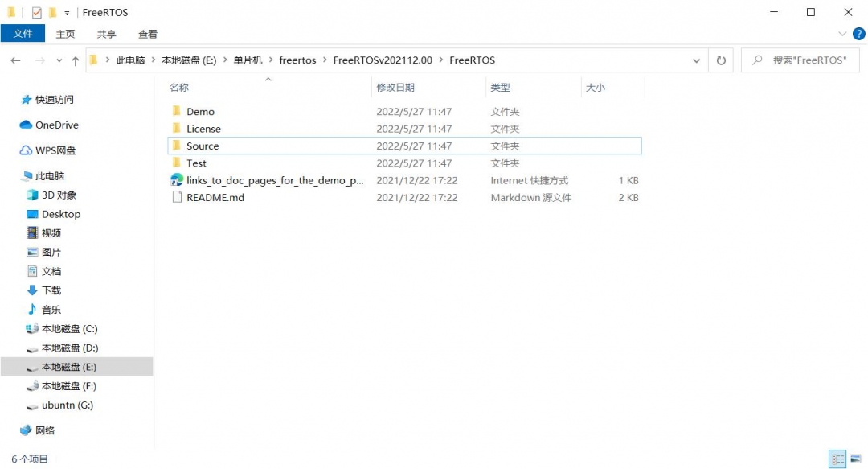
Task: Open the 文件 ribbon tab
Action: pos(23,34)
